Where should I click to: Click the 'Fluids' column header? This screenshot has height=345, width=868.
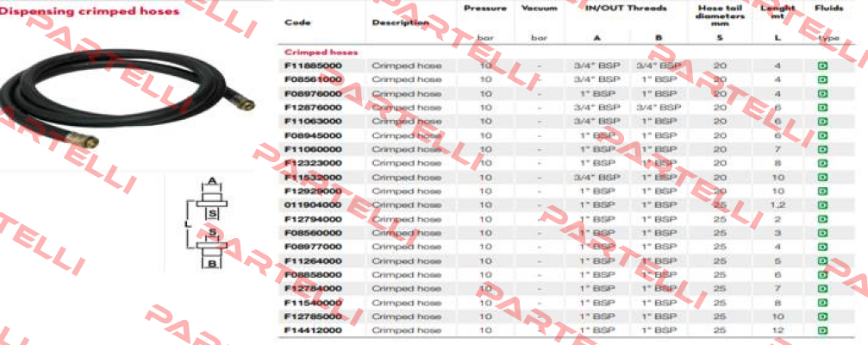coord(828,9)
